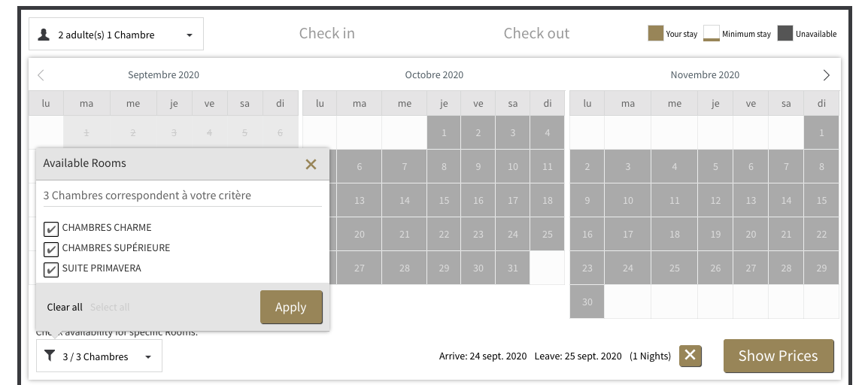Select November 30 on the calendar
The image size is (868, 385).
click(x=587, y=302)
